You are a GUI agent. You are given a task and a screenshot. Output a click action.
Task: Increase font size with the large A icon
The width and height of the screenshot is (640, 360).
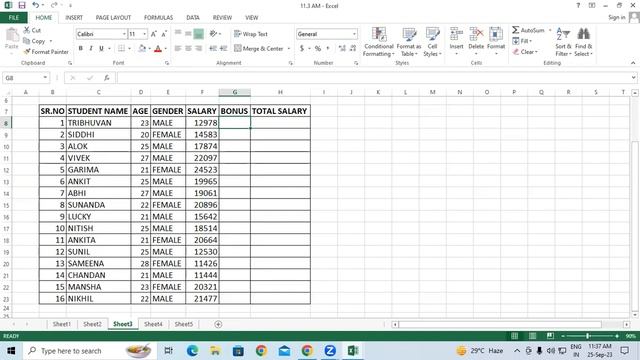coord(153,34)
